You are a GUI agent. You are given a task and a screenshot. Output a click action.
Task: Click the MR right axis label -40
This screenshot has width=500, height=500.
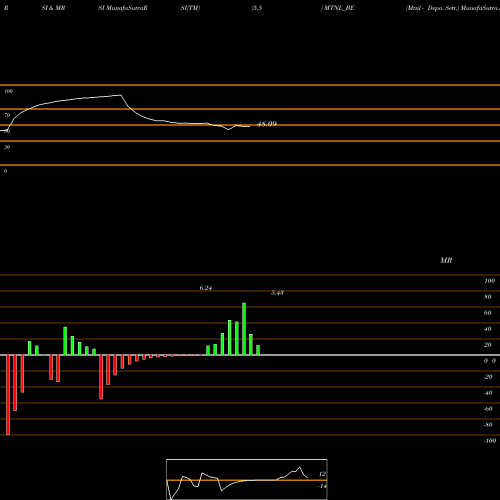coord(488,393)
